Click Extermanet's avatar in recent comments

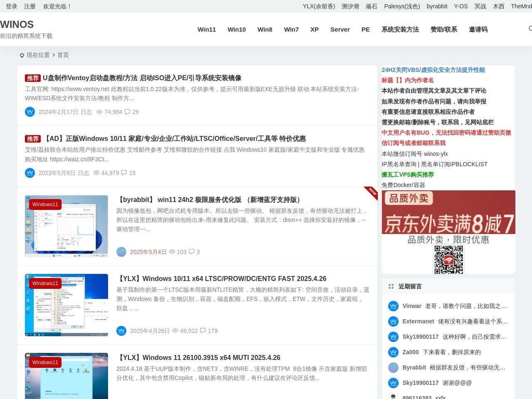[x=393, y=322]
